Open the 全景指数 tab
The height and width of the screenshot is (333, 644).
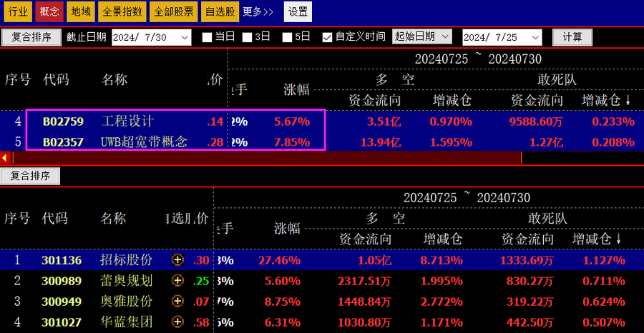(x=122, y=11)
